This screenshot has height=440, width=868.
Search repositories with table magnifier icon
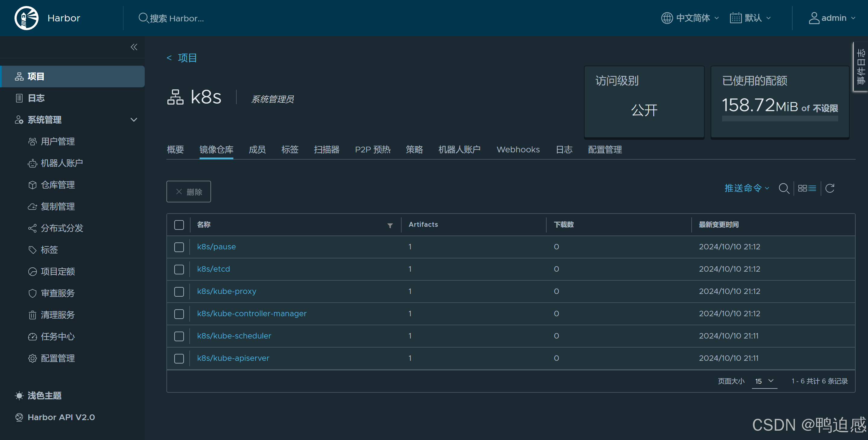784,189
